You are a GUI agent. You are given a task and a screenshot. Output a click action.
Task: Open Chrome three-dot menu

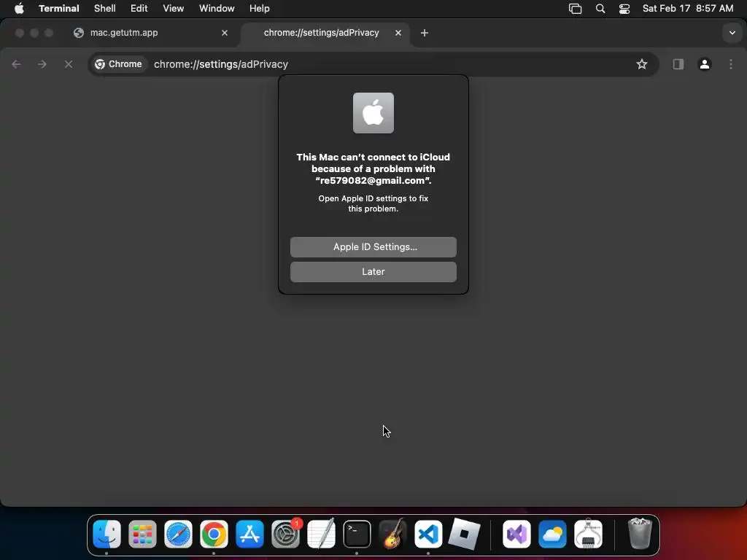(731, 64)
